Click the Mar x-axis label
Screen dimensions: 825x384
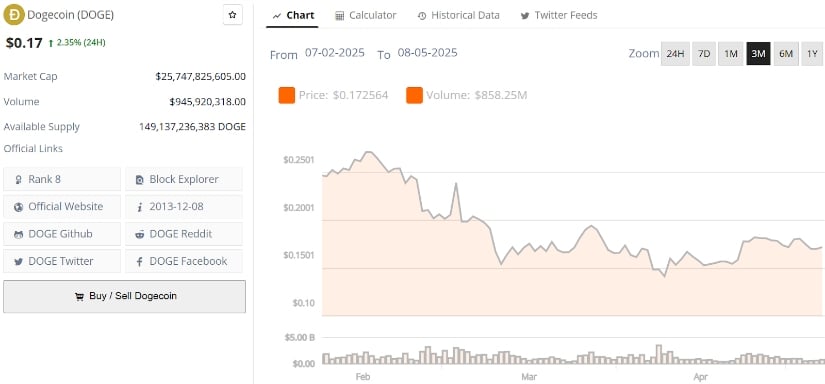[529, 377]
